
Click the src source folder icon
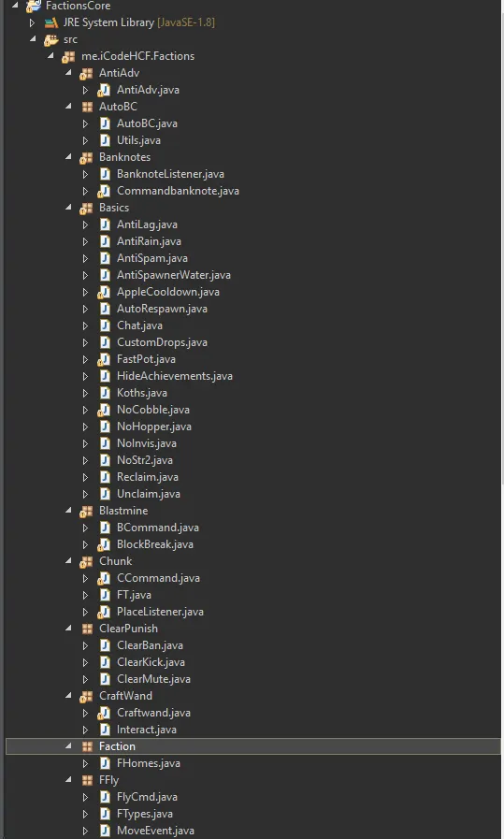coord(50,39)
